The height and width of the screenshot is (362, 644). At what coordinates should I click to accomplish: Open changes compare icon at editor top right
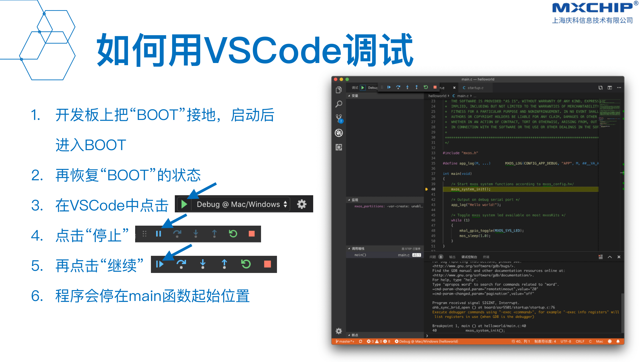[x=600, y=88]
